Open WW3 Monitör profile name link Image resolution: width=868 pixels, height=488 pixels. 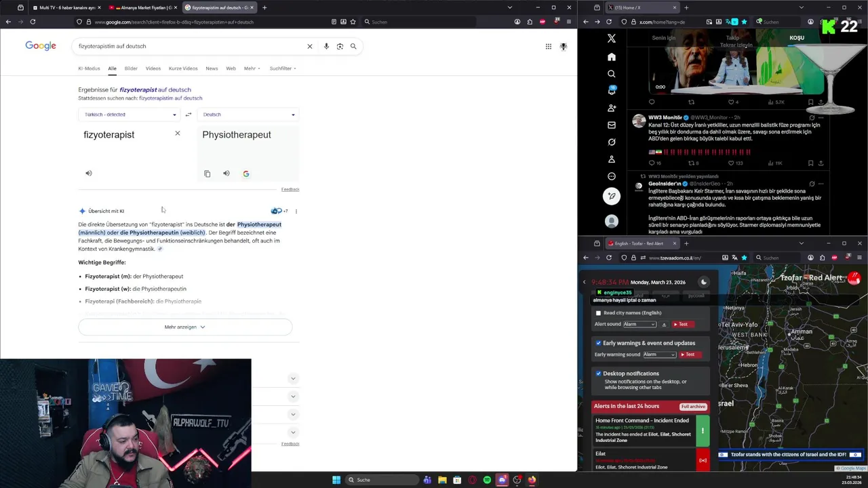tap(665, 117)
